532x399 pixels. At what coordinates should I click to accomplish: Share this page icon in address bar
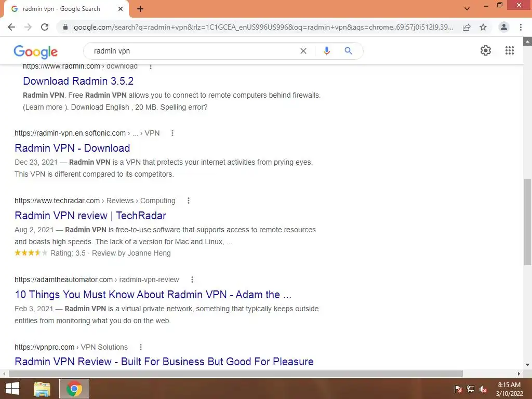click(467, 27)
